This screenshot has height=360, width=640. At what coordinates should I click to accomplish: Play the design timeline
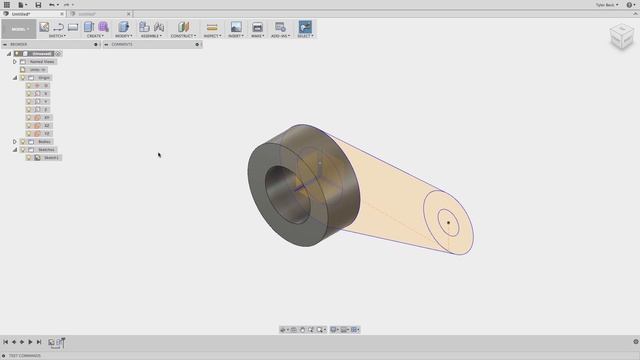(30, 342)
